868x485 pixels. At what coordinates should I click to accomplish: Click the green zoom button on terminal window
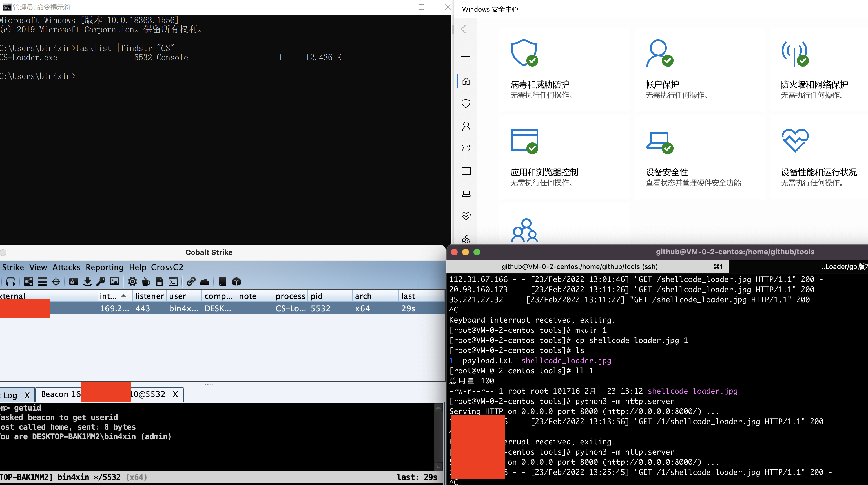tap(477, 252)
